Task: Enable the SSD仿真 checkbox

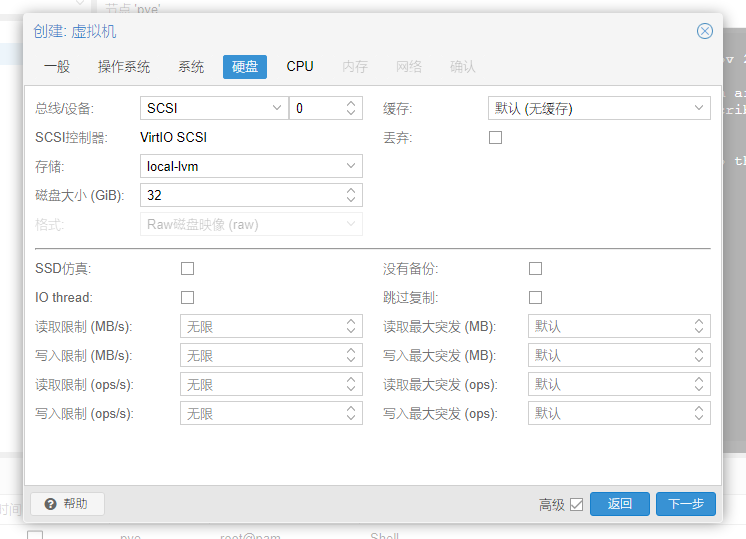Action: click(x=187, y=269)
